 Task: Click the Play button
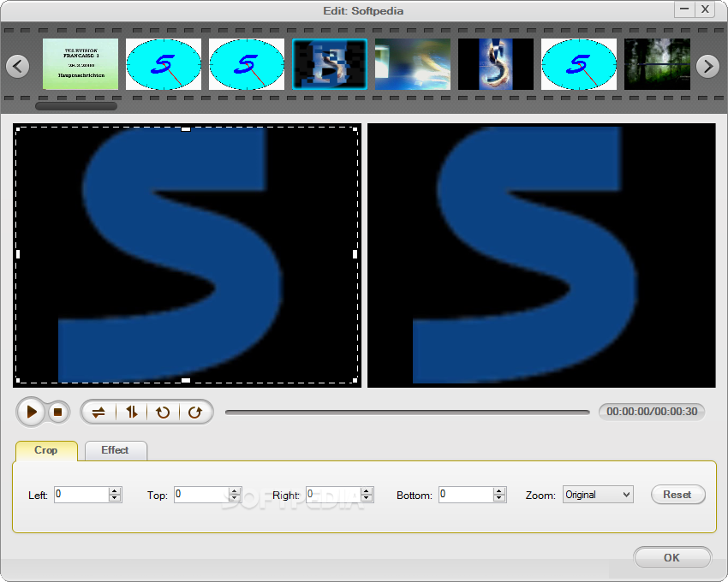(31, 412)
